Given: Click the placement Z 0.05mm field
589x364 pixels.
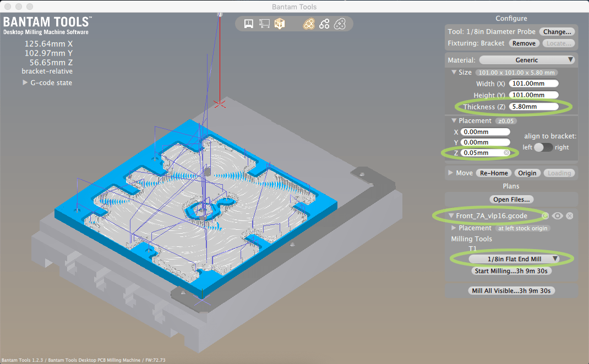Looking at the screenshot, I should pyautogui.click(x=485, y=153).
